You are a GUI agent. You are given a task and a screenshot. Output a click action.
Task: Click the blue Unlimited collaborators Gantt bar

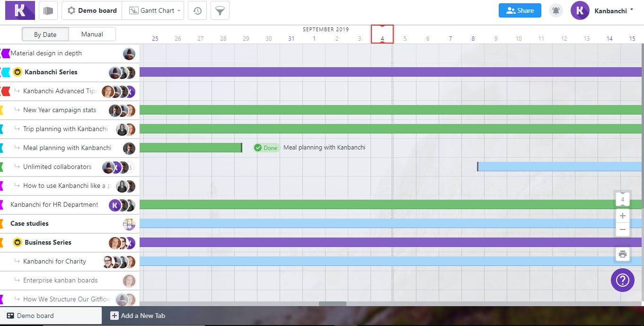click(x=559, y=167)
